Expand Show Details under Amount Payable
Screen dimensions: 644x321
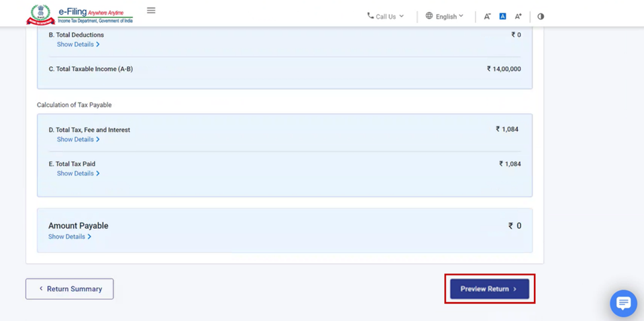point(69,237)
